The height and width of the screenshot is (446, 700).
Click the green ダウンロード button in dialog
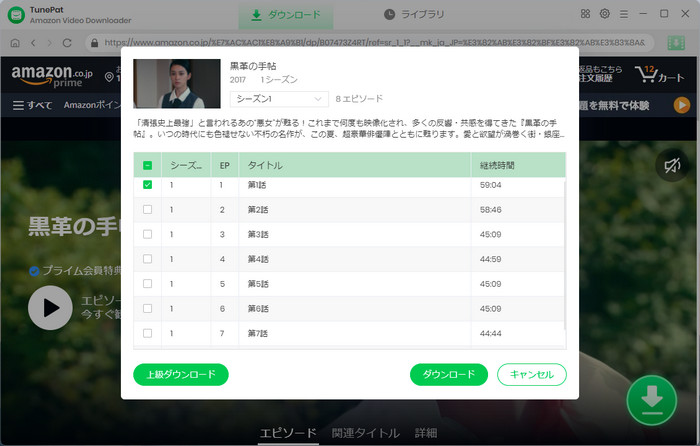pyautogui.click(x=449, y=374)
